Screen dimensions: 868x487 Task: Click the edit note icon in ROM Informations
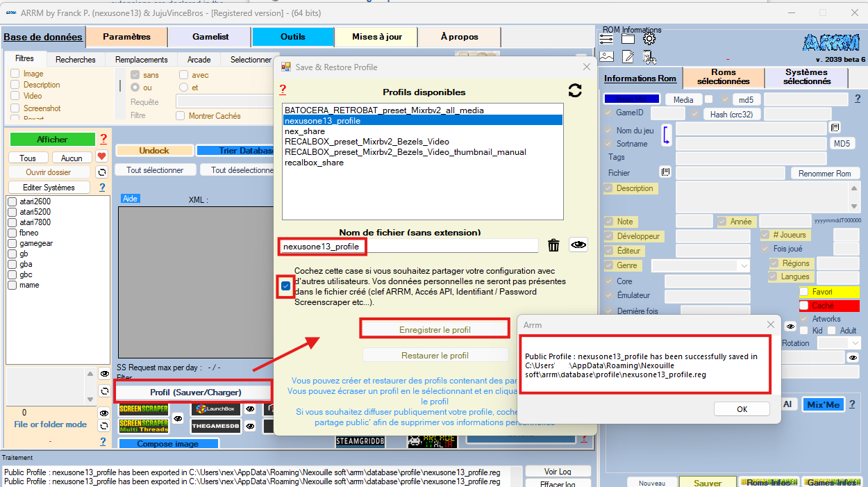pyautogui.click(x=628, y=57)
